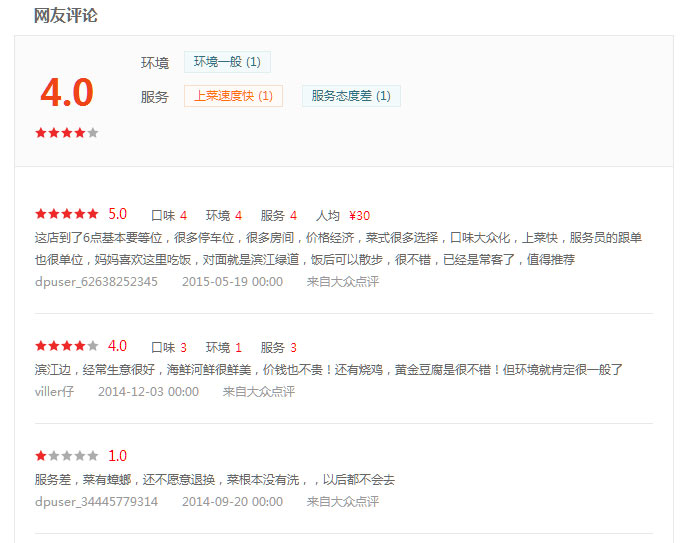Viewport: 688px width, 543px height.
Task: Click 服务 3 in the second review
Action: (279, 347)
